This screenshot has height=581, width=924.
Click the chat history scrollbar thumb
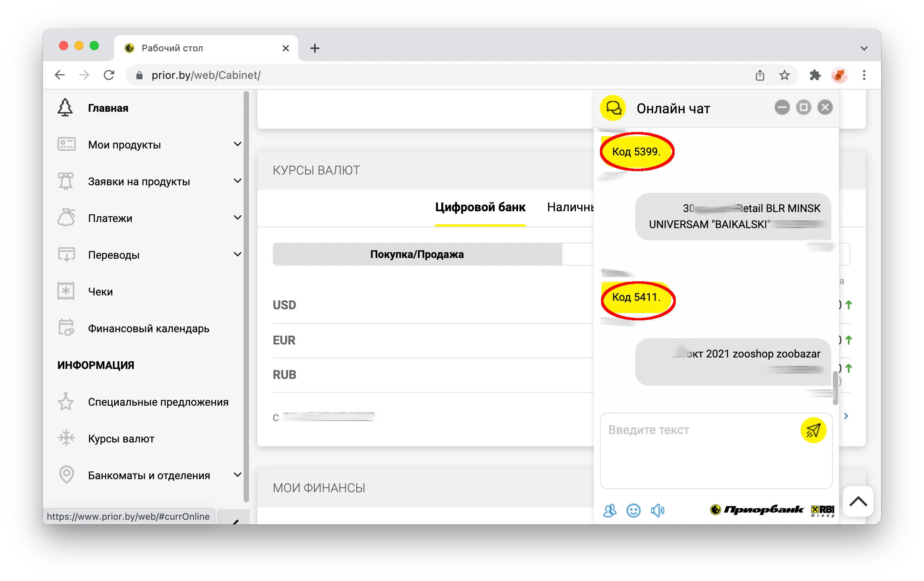click(x=835, y=388)
